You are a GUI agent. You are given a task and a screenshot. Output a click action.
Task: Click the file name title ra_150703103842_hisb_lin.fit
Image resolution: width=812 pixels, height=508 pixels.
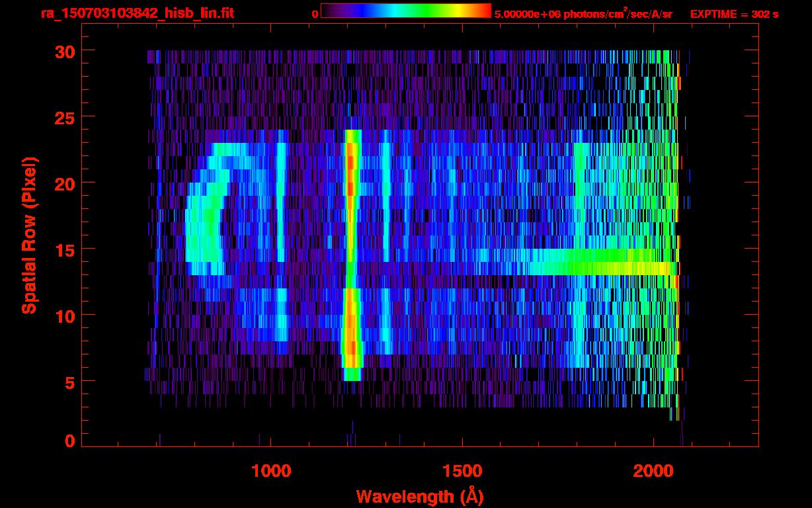(x=137, y=13)
